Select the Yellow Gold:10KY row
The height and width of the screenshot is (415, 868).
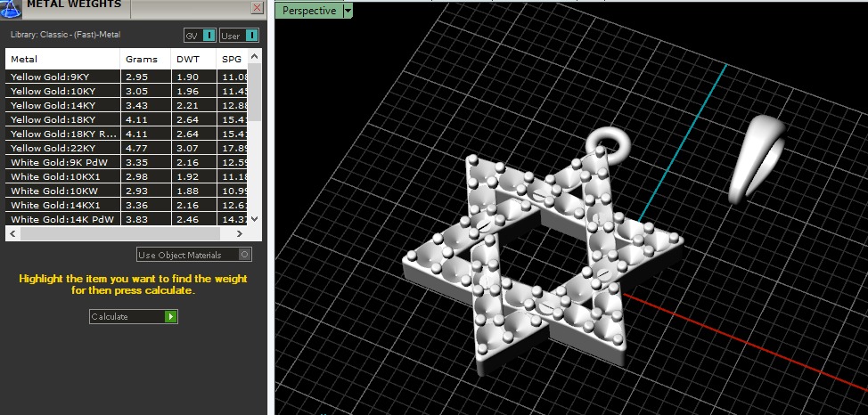pos(127,92)
